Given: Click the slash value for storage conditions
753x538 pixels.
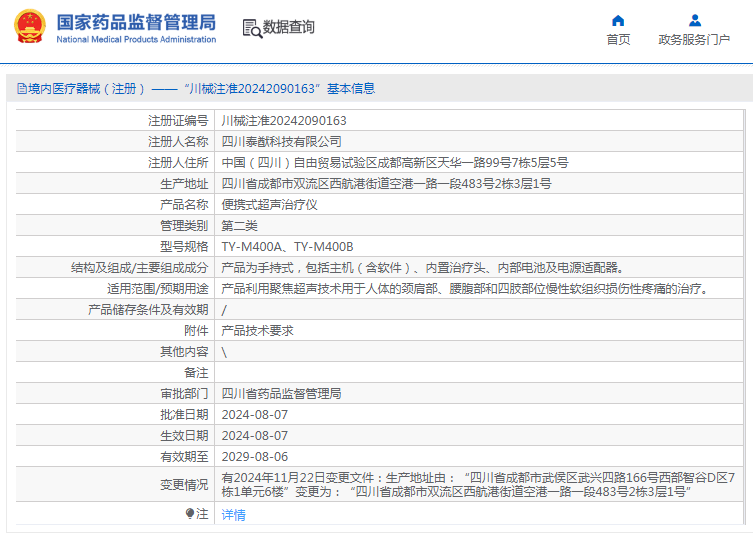Looking at the screenshot, I should 224,310.
